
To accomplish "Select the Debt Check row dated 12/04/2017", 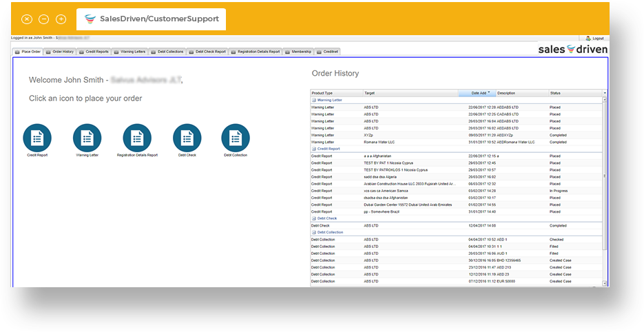I will click(x=456, y=225).
